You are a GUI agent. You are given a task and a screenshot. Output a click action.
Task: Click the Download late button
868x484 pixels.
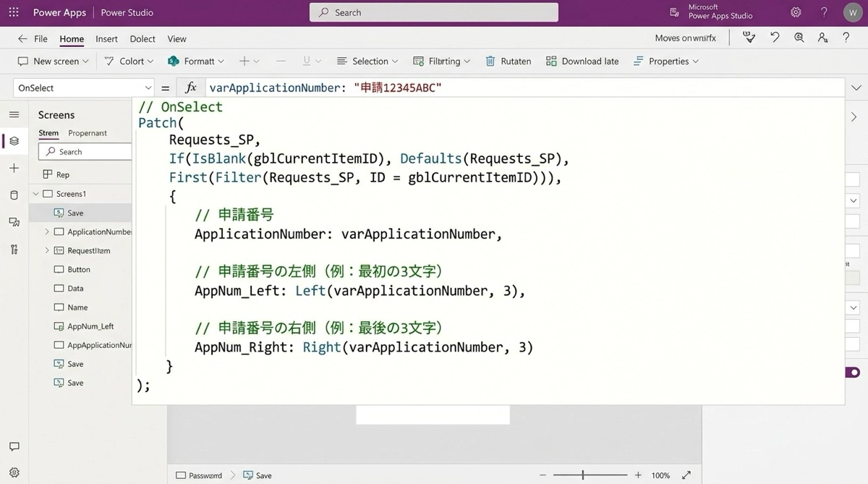coord(582,61)
